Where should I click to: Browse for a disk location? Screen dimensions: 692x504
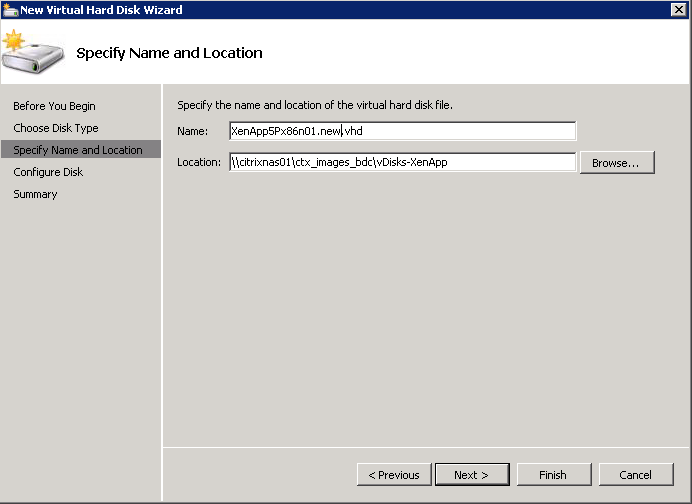coord(617,163)
